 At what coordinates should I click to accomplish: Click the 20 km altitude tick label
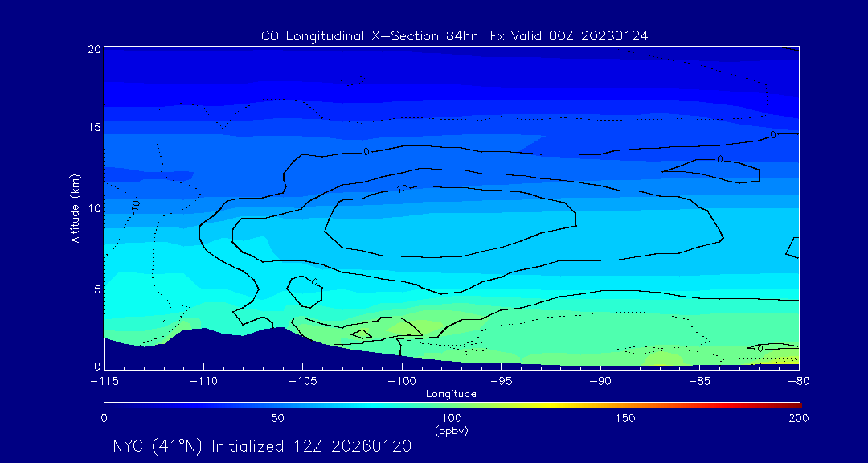[92, 49]
